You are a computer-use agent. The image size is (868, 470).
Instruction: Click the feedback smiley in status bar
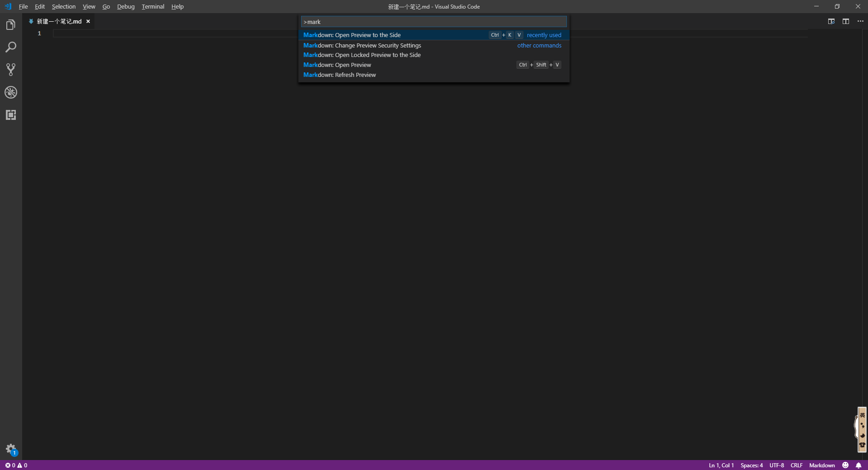click(845, 465)
